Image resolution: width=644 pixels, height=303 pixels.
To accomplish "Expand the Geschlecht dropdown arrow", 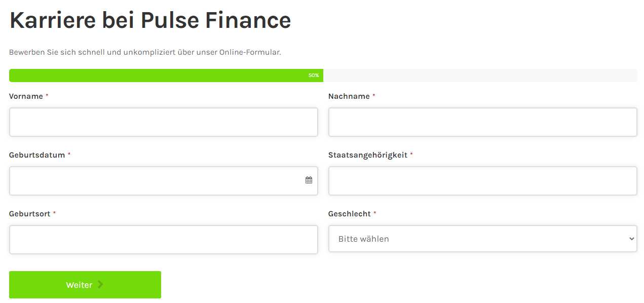I will tap(631, 239).
